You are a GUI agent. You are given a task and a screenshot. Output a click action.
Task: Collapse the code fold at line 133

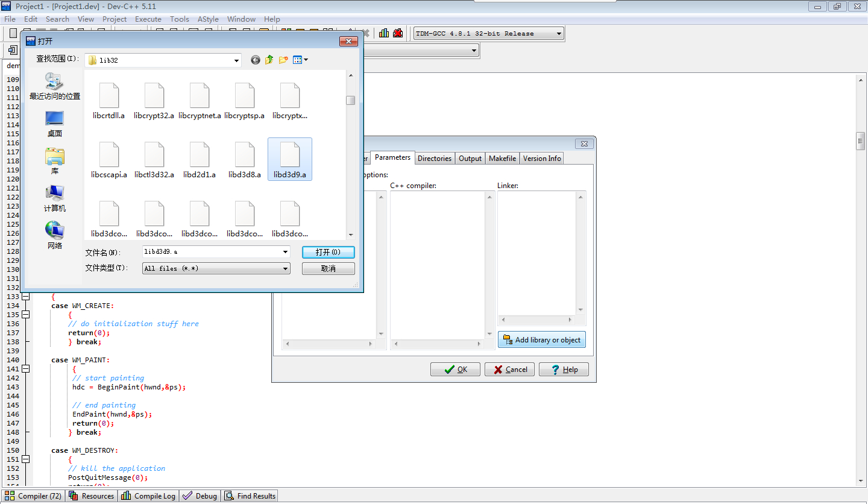click(26, 297)
